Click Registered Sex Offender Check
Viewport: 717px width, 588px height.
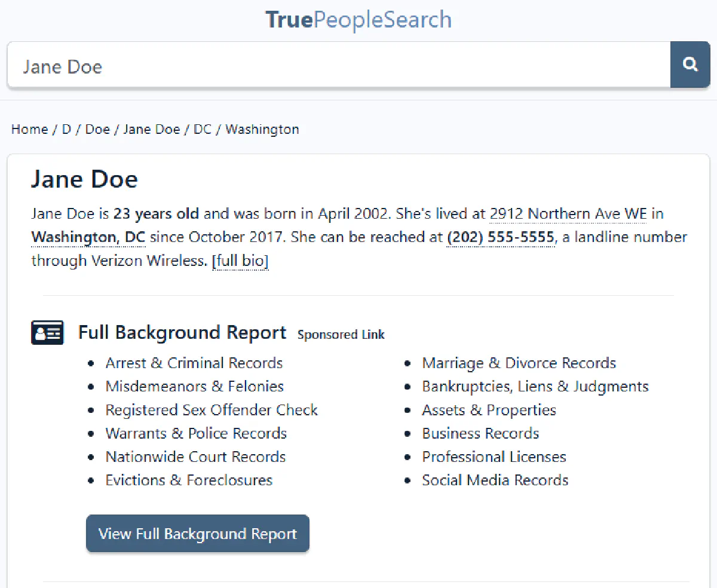(212, 410)
